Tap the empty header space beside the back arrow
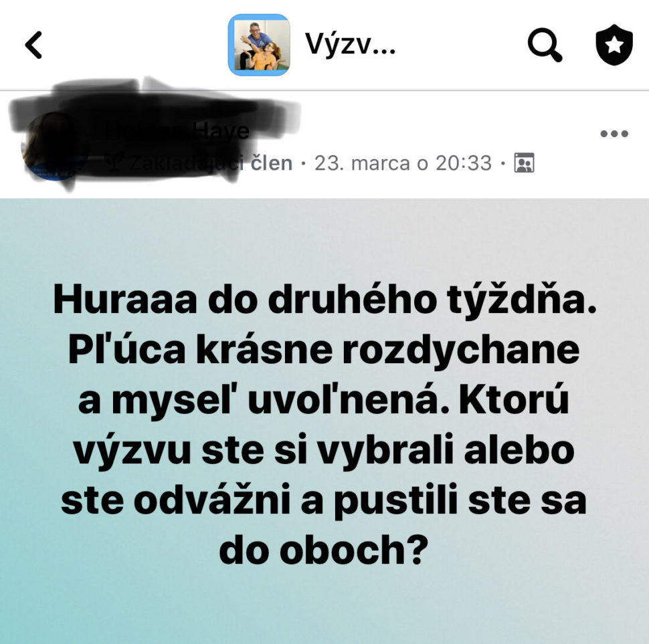Viewport: 649px width, 644px height. point(132,45)
